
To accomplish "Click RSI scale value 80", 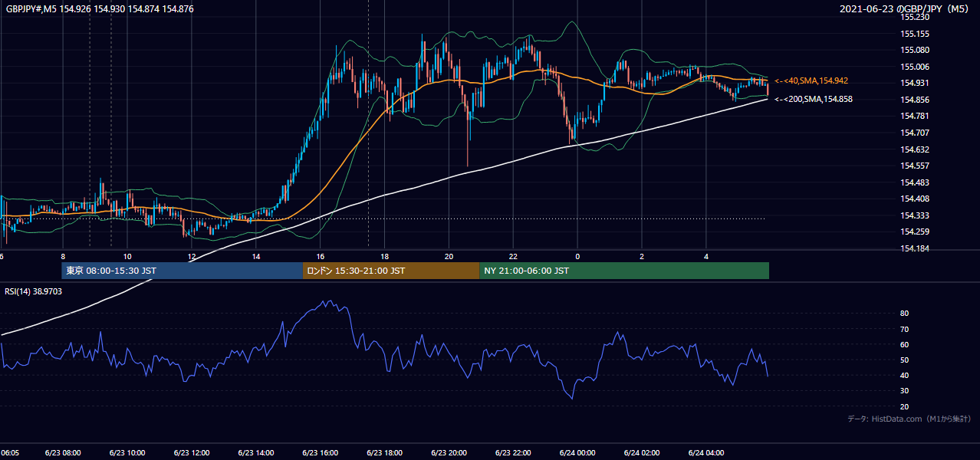I will pyautogui.click(x=905, y=314).
